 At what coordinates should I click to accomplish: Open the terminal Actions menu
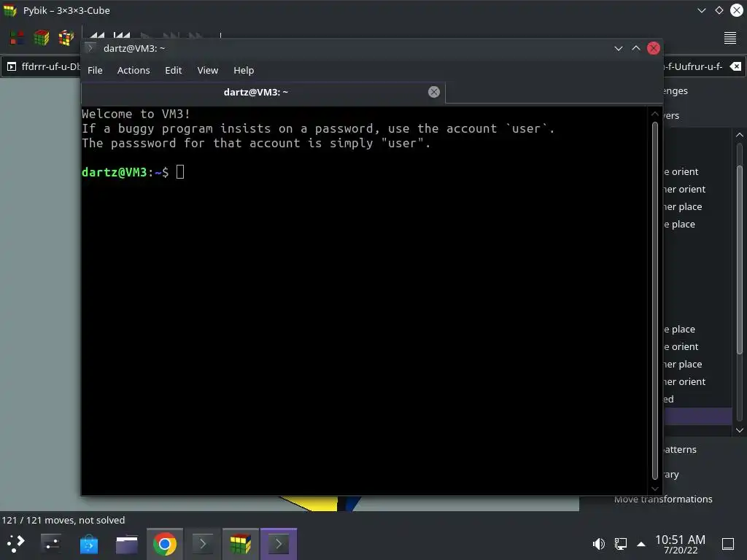133,71
